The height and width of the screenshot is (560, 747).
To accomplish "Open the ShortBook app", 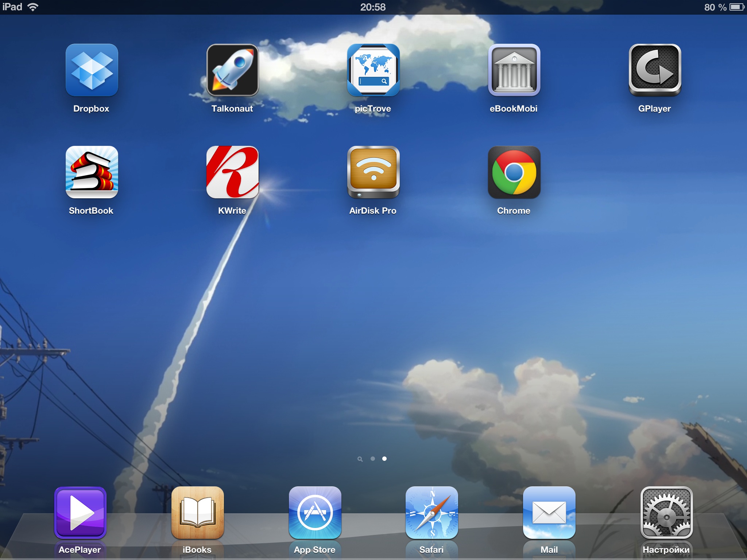I will [92, 172].
